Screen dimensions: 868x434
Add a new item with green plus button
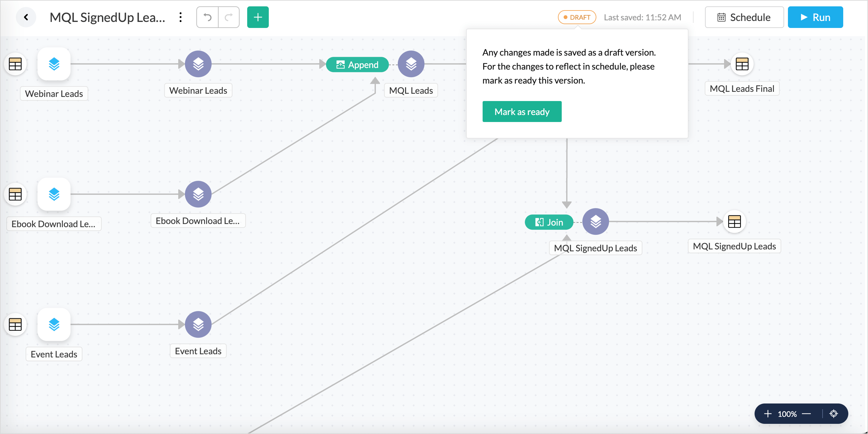[258, 17]
